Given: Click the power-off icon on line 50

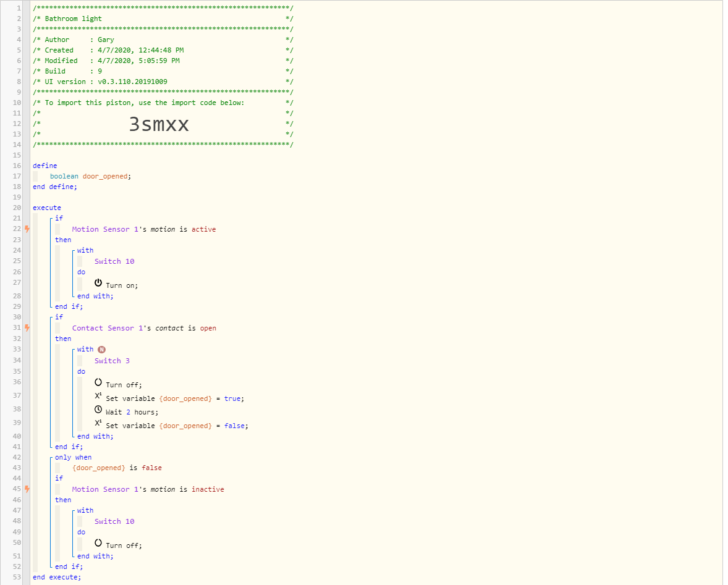Looking at the screenshot, I should (98, 542).
